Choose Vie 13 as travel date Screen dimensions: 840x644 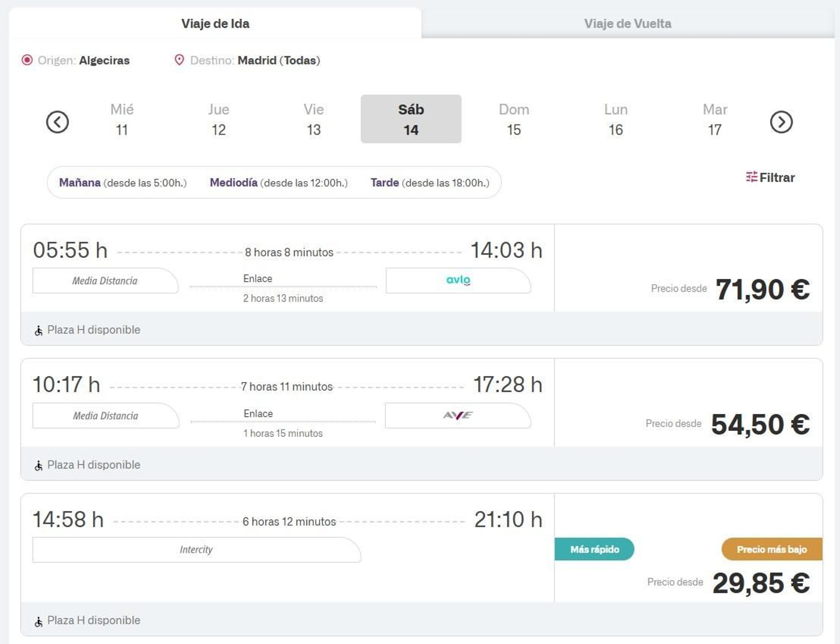coord(313,119)
